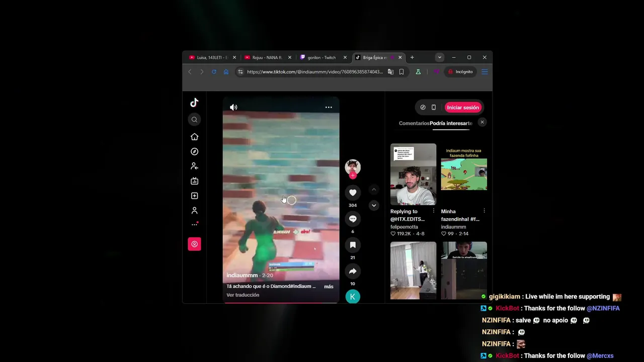Click 'Ver traducción' under the caption
Viewport: 644px width, 362px height.
[243, 295]
